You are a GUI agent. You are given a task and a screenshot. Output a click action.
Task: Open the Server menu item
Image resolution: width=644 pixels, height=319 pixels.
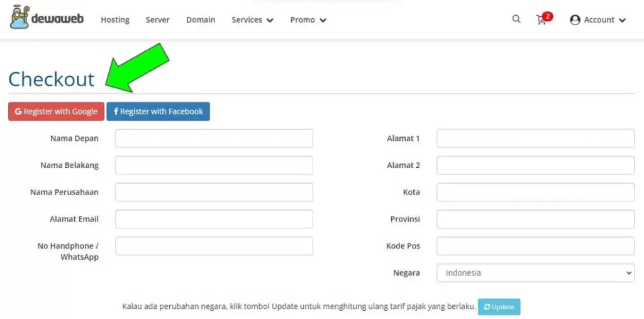pos(158,20)
